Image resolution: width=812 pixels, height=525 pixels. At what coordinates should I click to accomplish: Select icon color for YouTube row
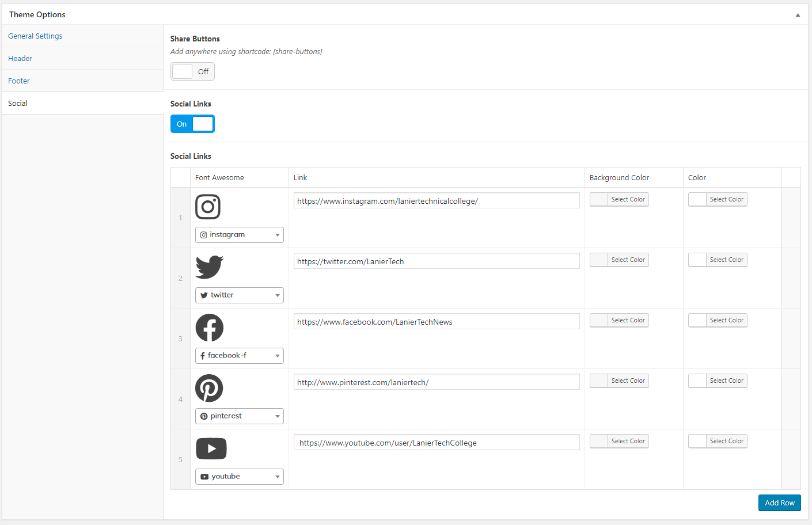pos(718,441)
